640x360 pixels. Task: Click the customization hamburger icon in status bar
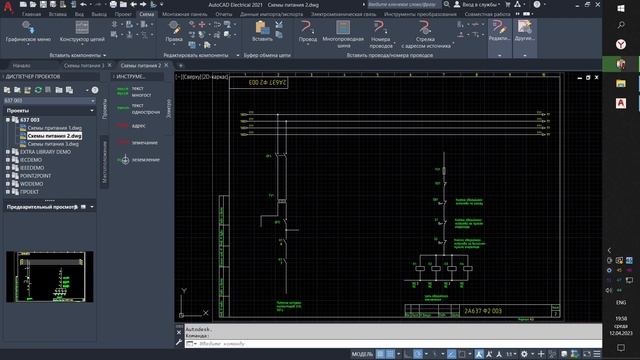pos(597,354)
